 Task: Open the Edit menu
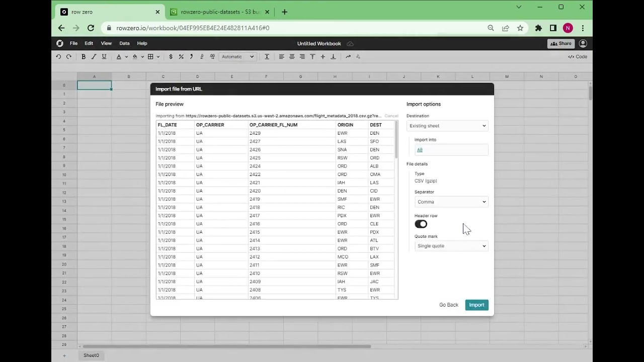coord(89,44)
